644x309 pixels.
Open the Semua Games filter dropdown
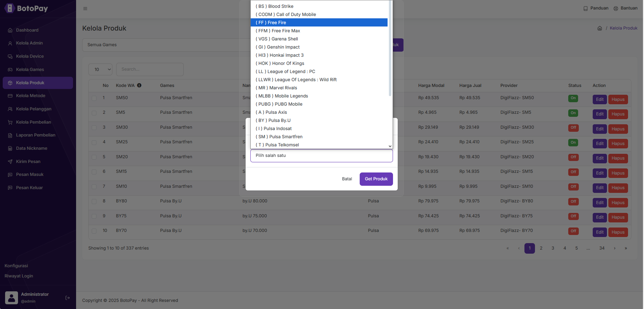click(166, 45)
